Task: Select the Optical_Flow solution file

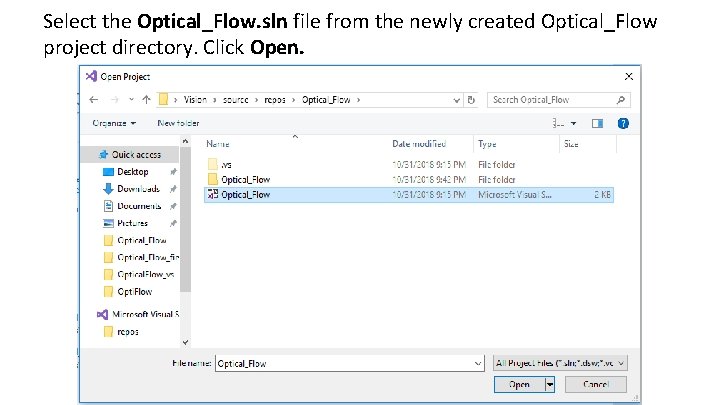Action: coord(409,195)
